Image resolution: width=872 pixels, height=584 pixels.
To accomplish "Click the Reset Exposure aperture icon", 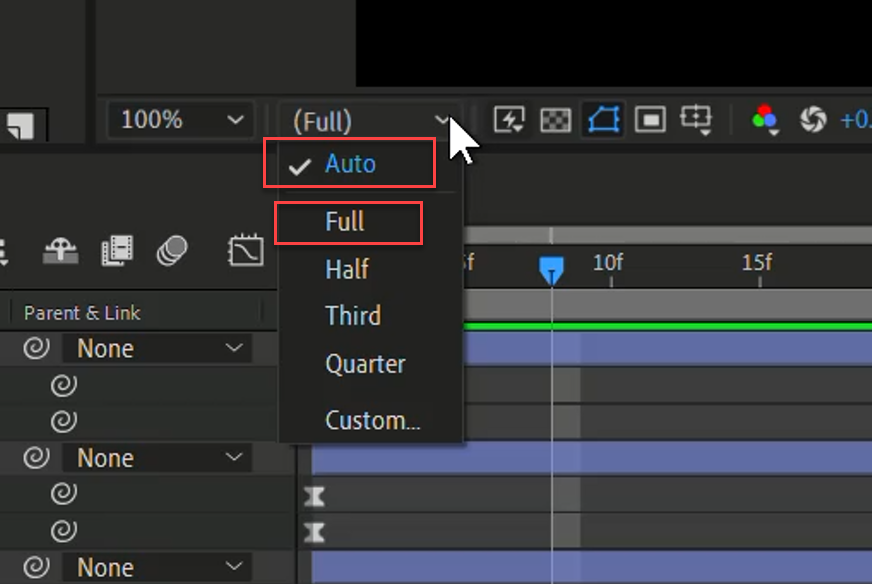I will point(813,121).
